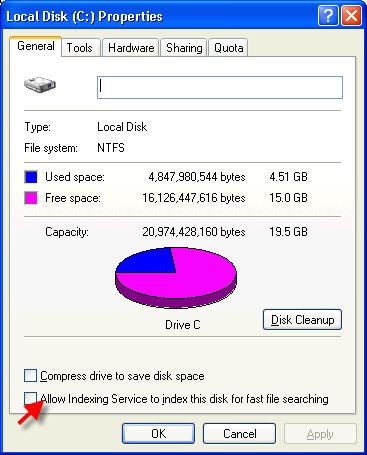Click the magenta Free space color box
Viewport: 367px width, 455px height.
coord(31,198)
